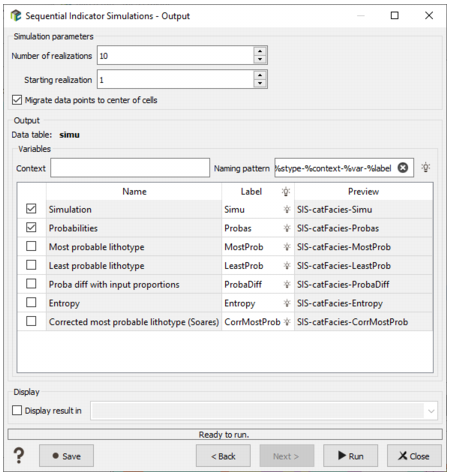451x475 pixels.
Task: Click lightbulb icon in the ProbaDiff label row
Action: click(287, 284)
